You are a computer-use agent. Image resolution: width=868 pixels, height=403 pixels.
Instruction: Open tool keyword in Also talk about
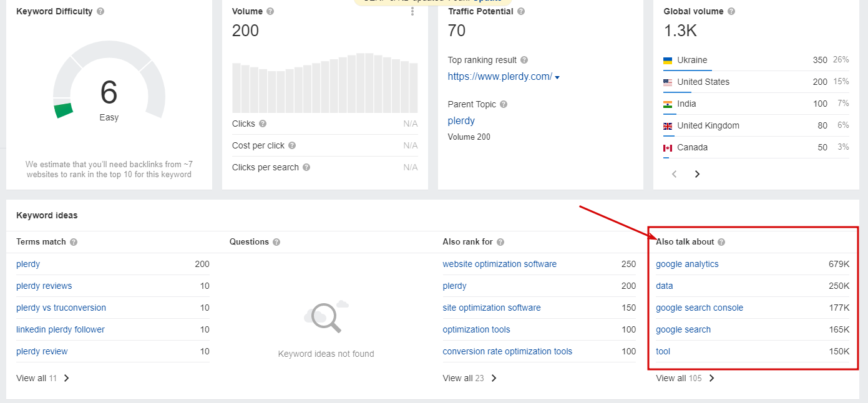(663, 351)
